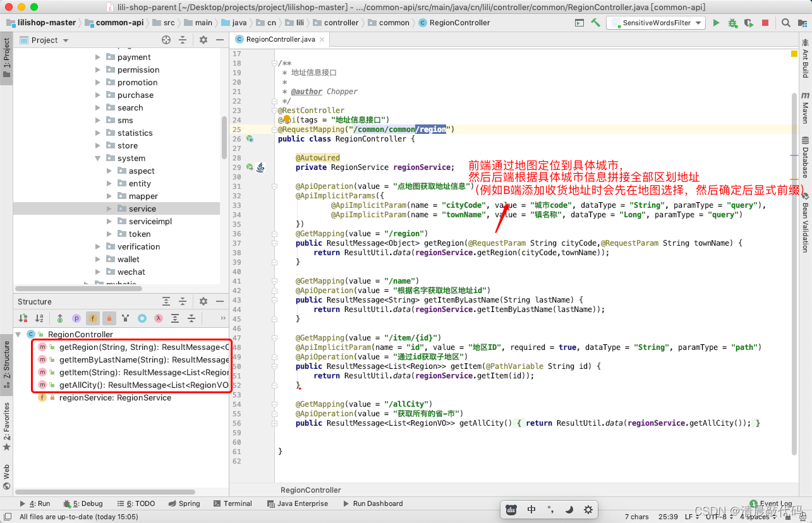Toggle Show Properties filter in Structure panel
Screen dimensions: 812x523
pyautogui.click(x=76, y=318)
